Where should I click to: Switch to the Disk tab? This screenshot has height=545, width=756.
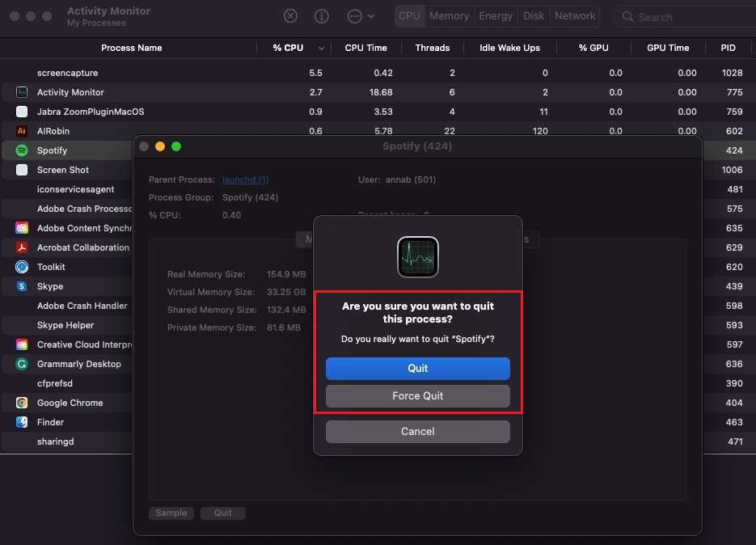tap(534, 16)
